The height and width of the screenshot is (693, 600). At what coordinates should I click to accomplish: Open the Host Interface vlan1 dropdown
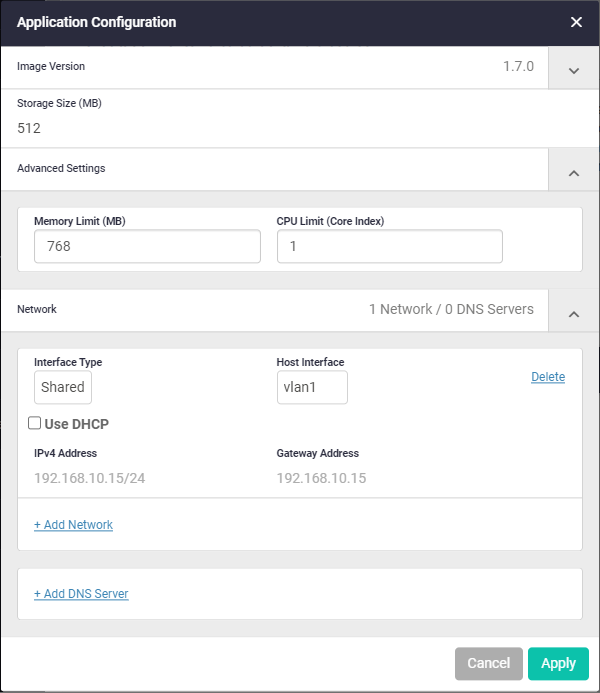click(312, 388)
